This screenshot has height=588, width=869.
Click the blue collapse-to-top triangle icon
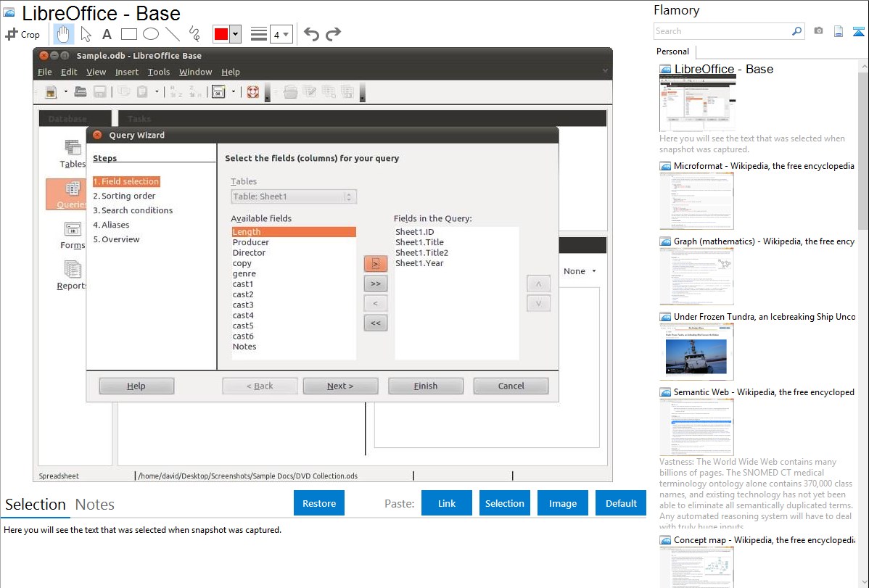[858, 31]
